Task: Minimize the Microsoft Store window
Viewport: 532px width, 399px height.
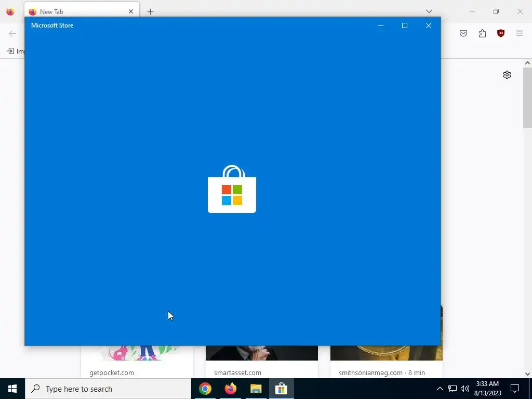Action: (381, 25)
